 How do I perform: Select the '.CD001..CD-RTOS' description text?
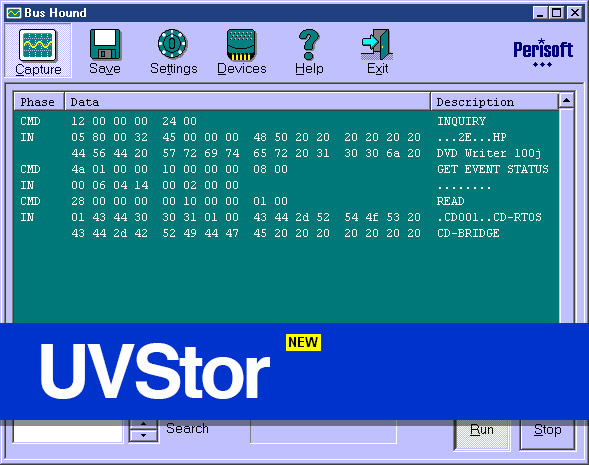(x=489, y=217)
